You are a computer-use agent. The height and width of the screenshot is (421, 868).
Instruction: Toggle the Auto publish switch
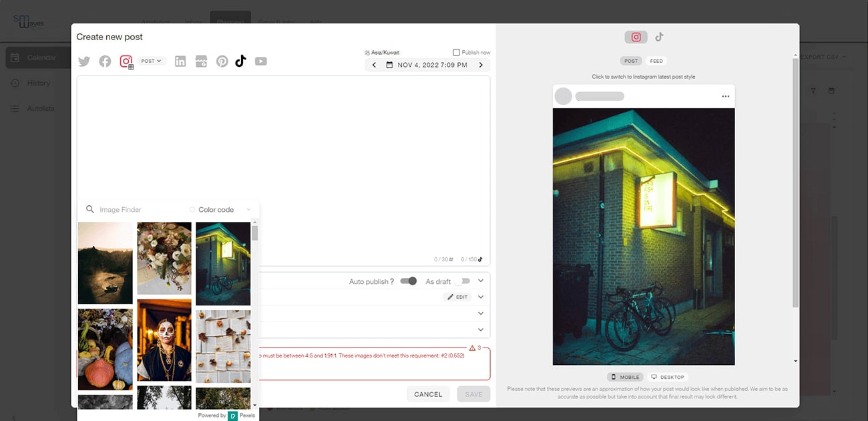(409, 281)
